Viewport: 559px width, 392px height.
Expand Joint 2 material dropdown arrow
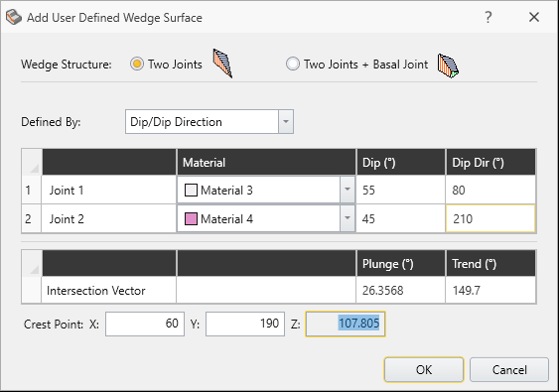coord(348,218)
